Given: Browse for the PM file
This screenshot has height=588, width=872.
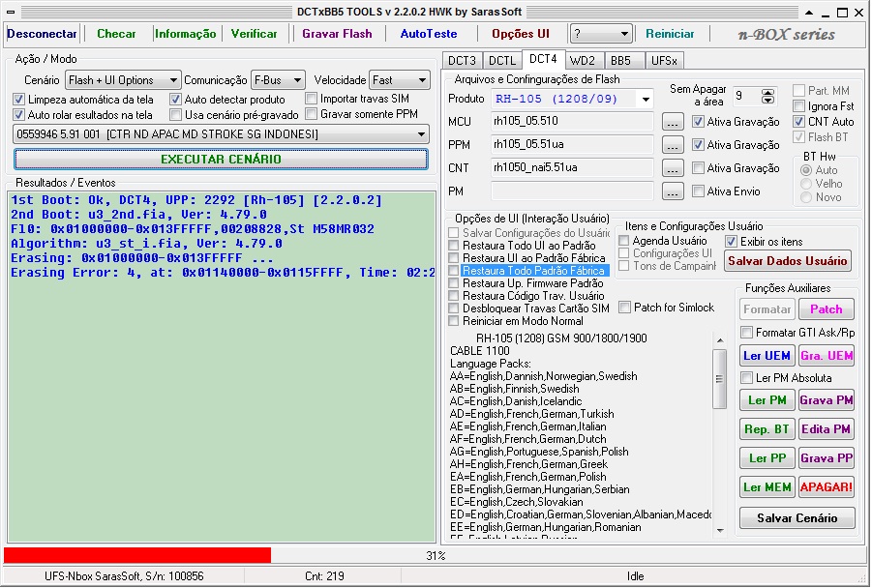Looking at the screenshot, I should tap(673, 191).
